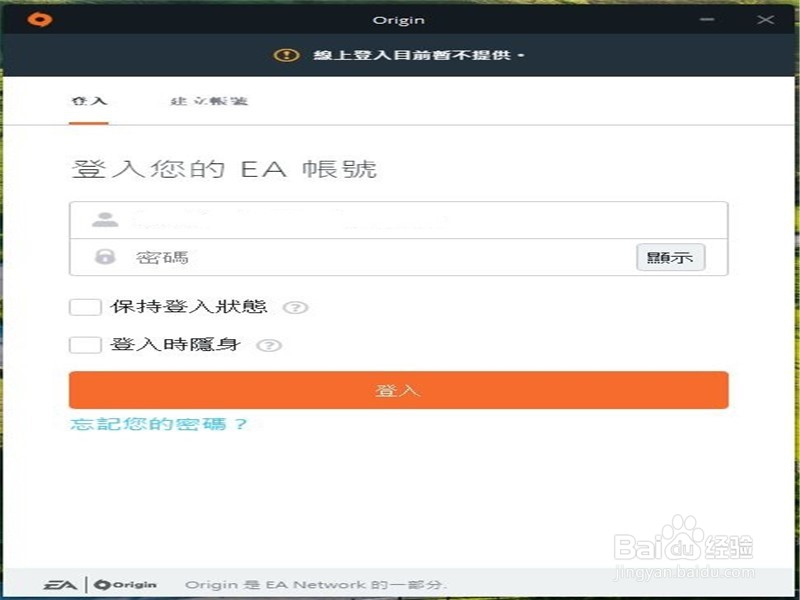This screenshot has width=800, height=600.
Task: Click the padlock icon in password field
Action: point(105,256)
